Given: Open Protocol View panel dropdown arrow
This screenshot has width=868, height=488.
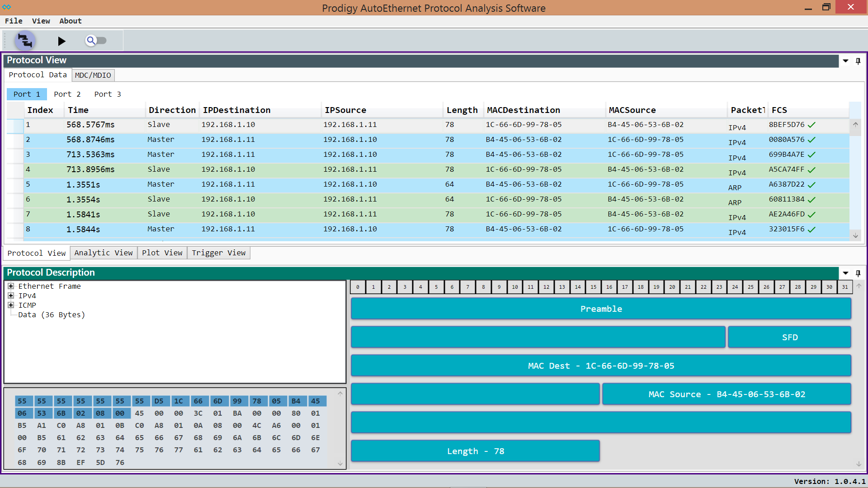Looking at the screenshot, I should tap(845, 61).
